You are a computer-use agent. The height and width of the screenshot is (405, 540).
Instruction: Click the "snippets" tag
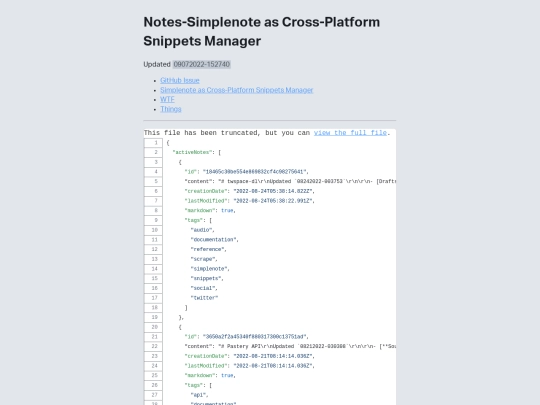tap(206, 278)
